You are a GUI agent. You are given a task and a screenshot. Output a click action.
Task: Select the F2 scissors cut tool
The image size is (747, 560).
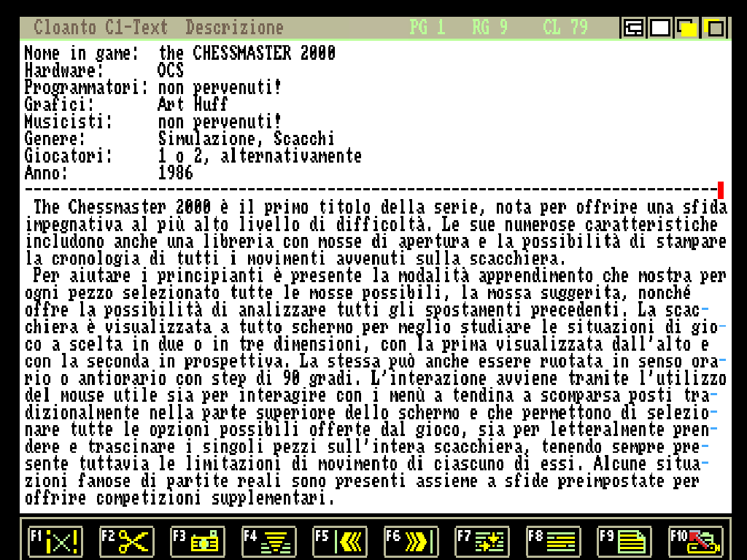click(x=126, y=542)
